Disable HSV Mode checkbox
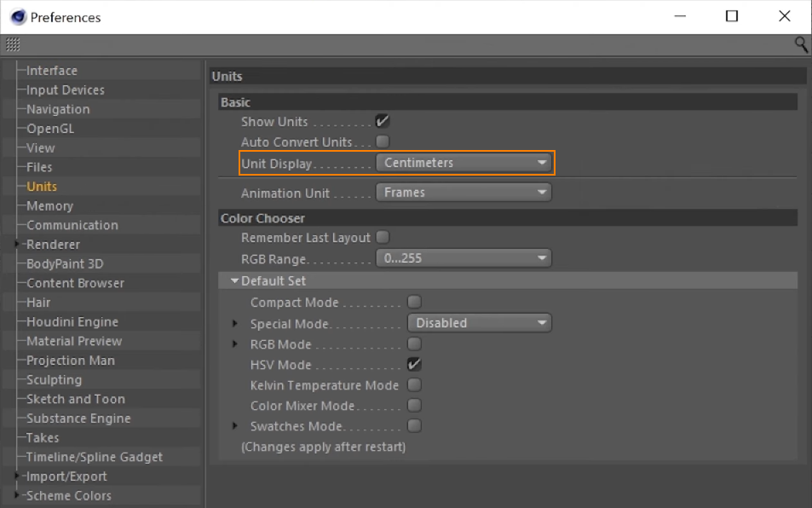812x508 pixels. coord(414,364)
